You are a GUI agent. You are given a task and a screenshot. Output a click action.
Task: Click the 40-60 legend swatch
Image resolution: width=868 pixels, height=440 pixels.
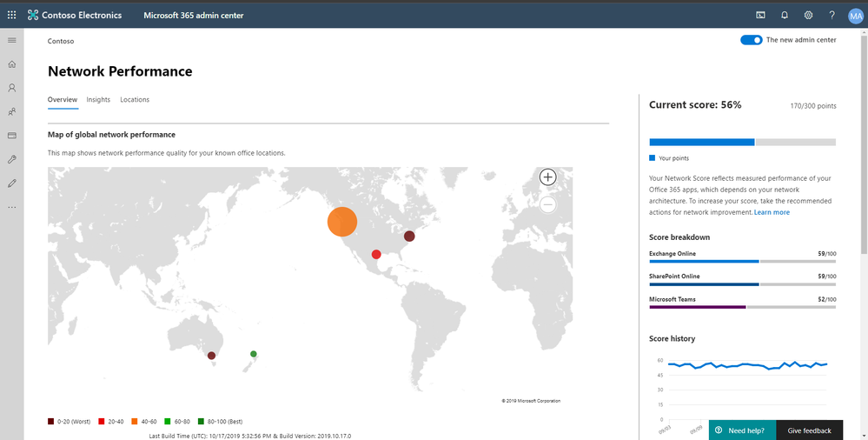135,422
